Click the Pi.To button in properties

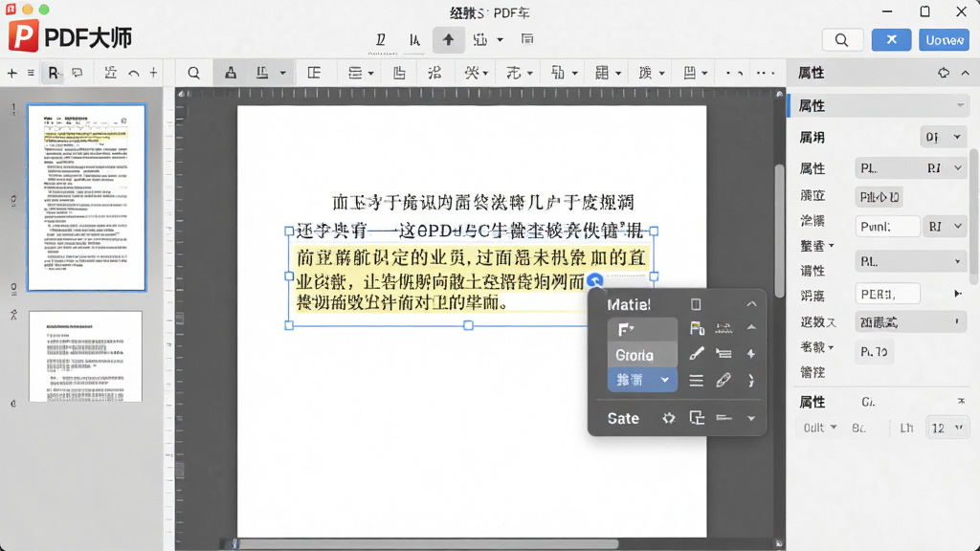tap(874, 352)
